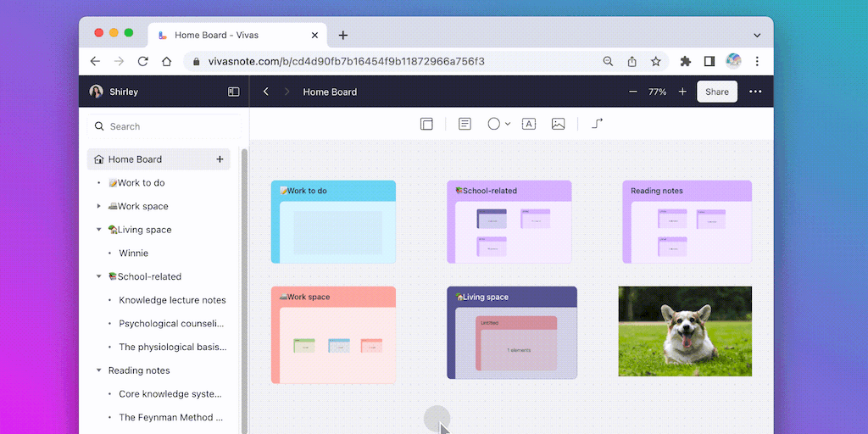
Task: Navigate back with the left chevron
Action: [266, 92]
